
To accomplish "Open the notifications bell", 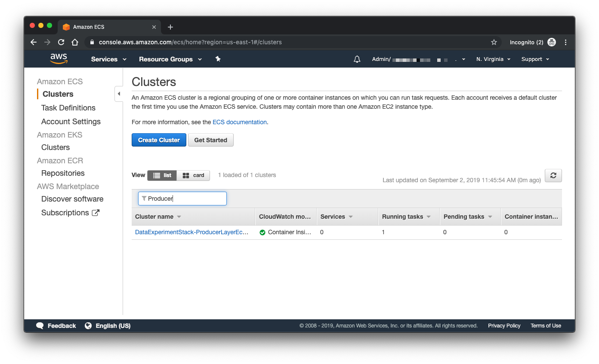I will click(357, 59).
